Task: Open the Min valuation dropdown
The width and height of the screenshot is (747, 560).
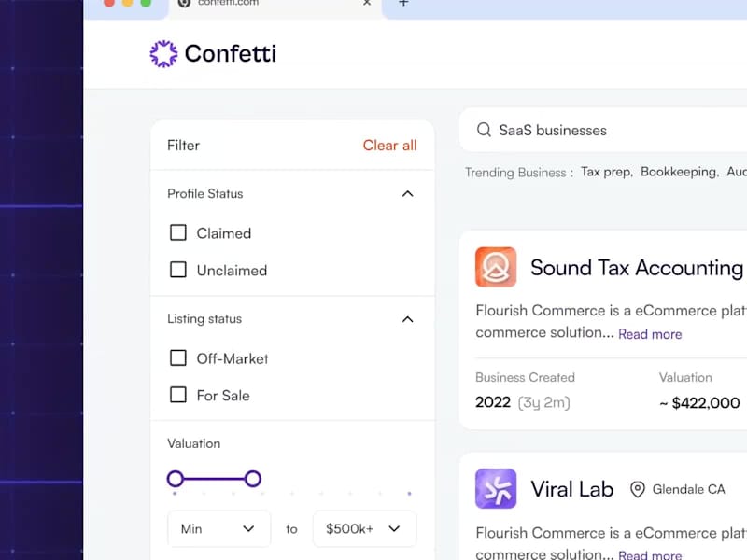Action: (218, 528)
